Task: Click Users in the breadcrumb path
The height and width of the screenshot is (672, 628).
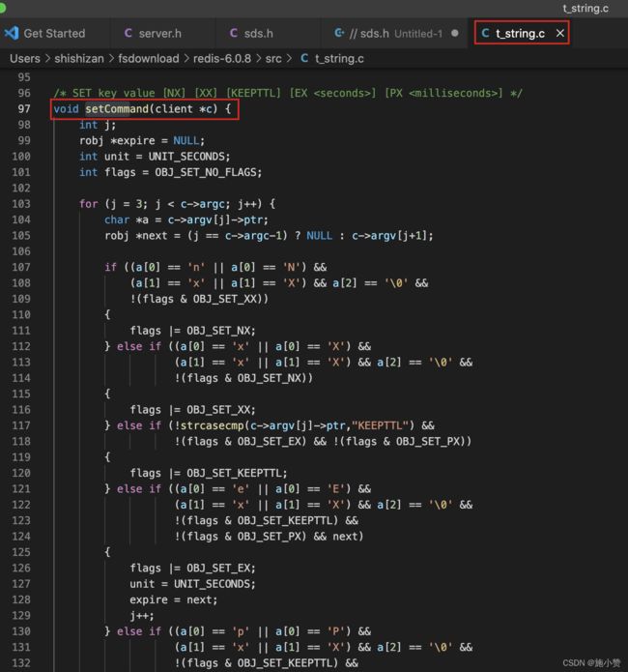Action: click(25, 59)
